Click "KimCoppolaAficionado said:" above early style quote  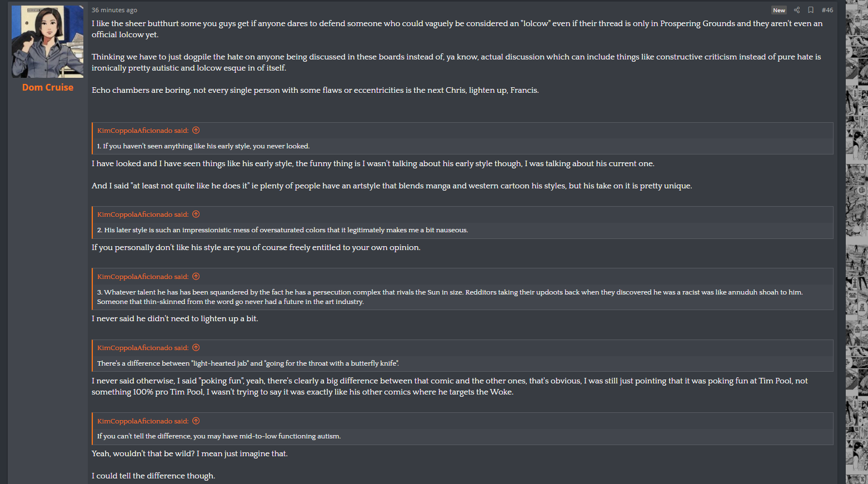coord(143,131)
